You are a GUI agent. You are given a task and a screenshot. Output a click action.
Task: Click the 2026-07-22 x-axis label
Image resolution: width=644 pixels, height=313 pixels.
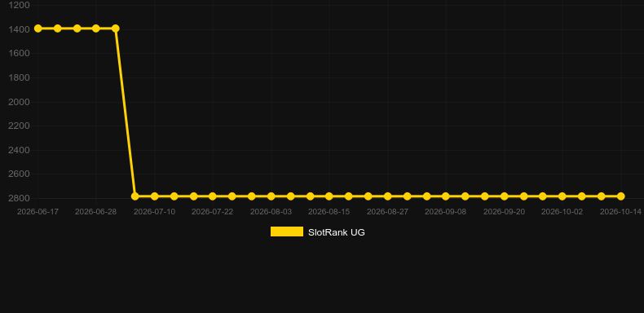(212, 212)
